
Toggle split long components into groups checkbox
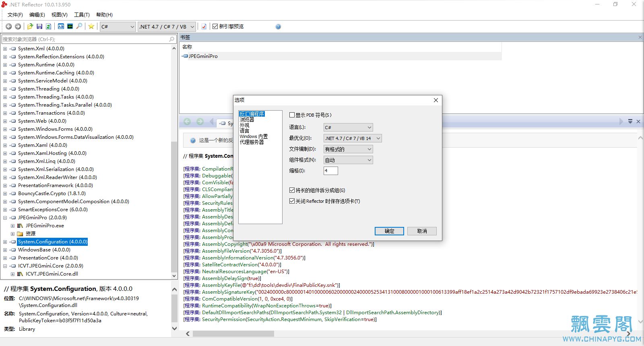[x=292, y=190]
